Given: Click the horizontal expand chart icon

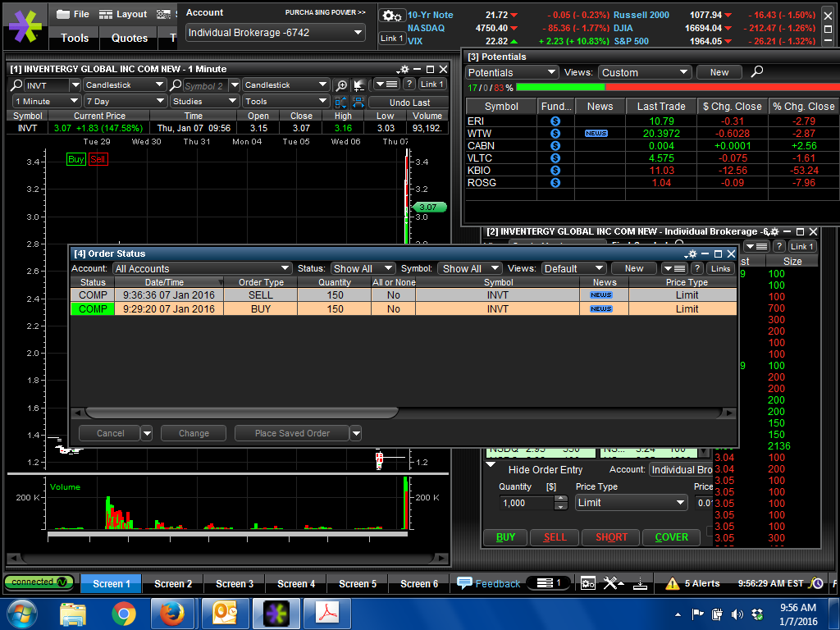Looking at the screenshot, I should point(358,102).
